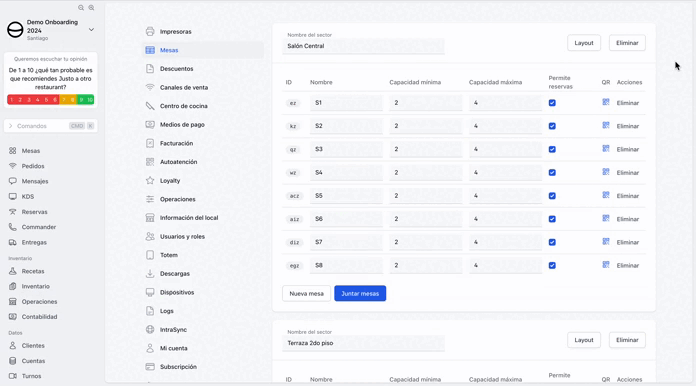Open the Impresoras settings section

203,32
